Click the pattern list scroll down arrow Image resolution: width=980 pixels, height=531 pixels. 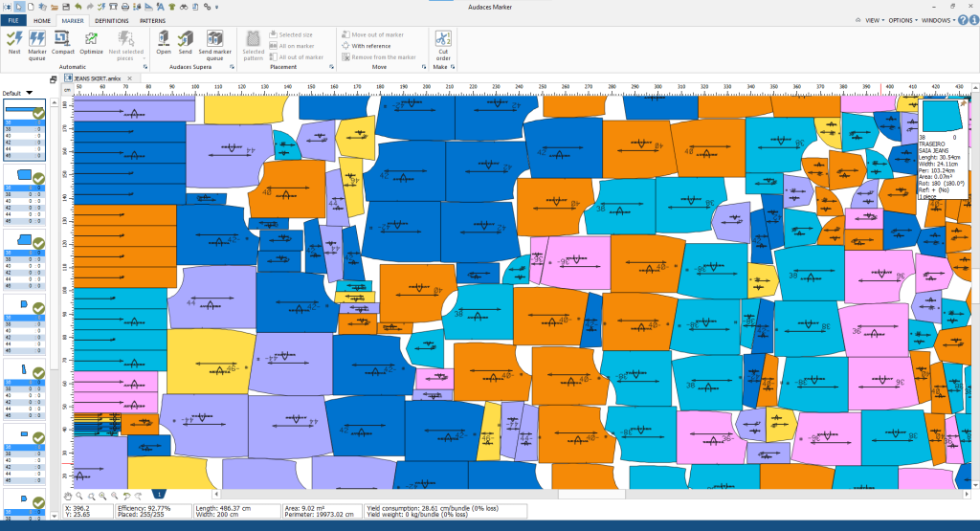[55, 516]
